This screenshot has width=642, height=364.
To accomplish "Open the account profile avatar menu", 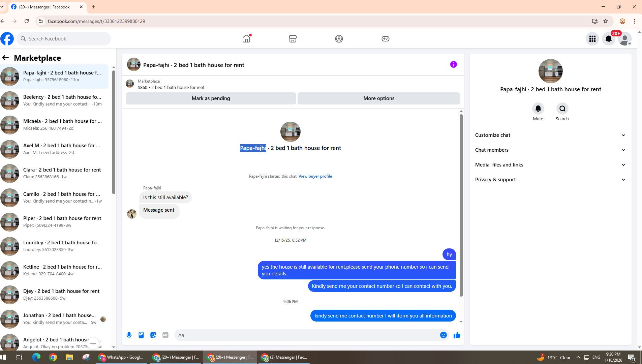I will coord(624,39).
